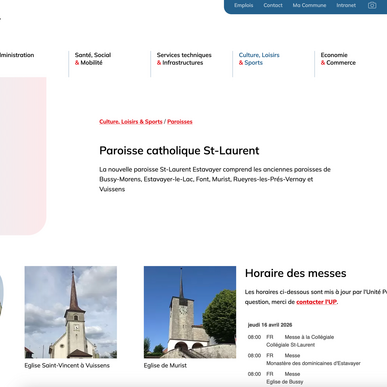Open the partially visible Administration menu
The width and height of the screenshot is (387, 387).
tap(17, 55)
